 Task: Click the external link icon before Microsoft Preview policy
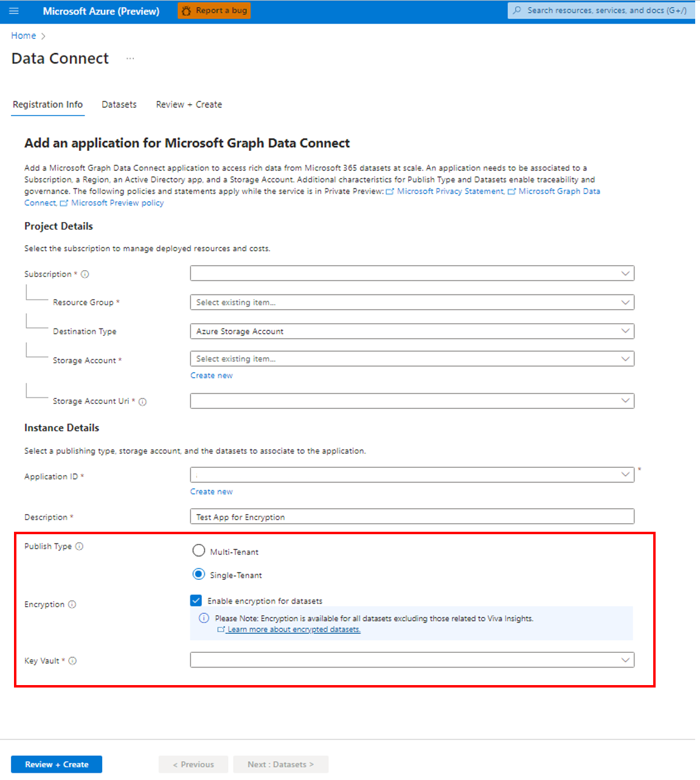tap(64, 203)
